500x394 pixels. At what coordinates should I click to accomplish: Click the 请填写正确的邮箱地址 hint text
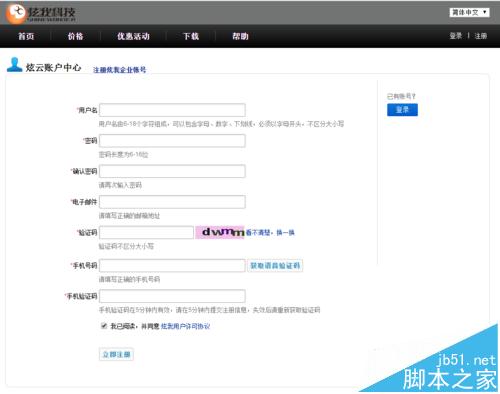129,216
